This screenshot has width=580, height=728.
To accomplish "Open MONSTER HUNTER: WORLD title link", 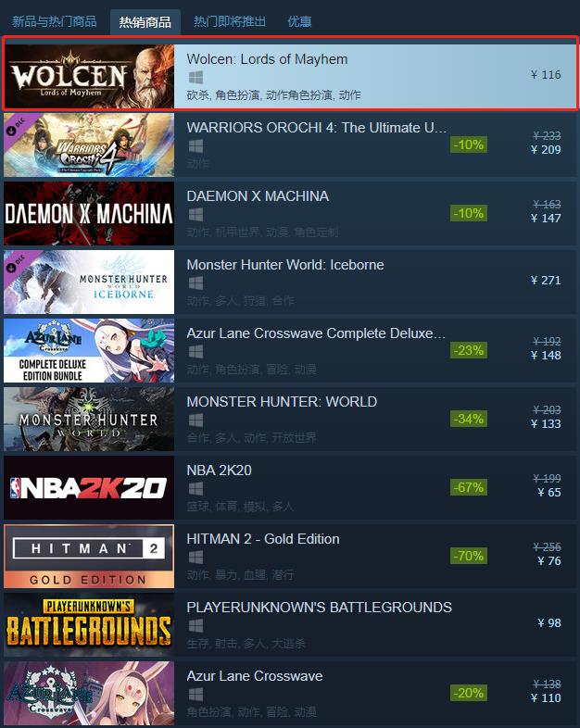I will coord(282,402).
